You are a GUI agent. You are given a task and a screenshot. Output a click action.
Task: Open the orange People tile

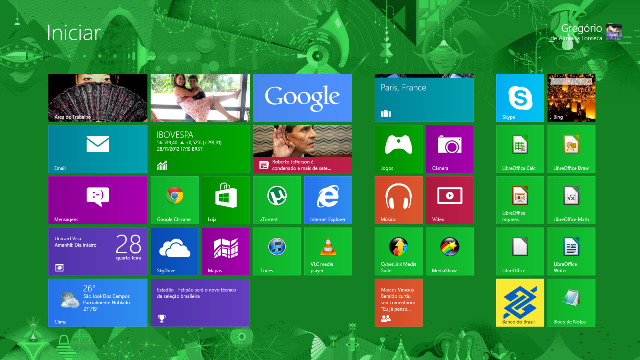[x=399, y=303]
